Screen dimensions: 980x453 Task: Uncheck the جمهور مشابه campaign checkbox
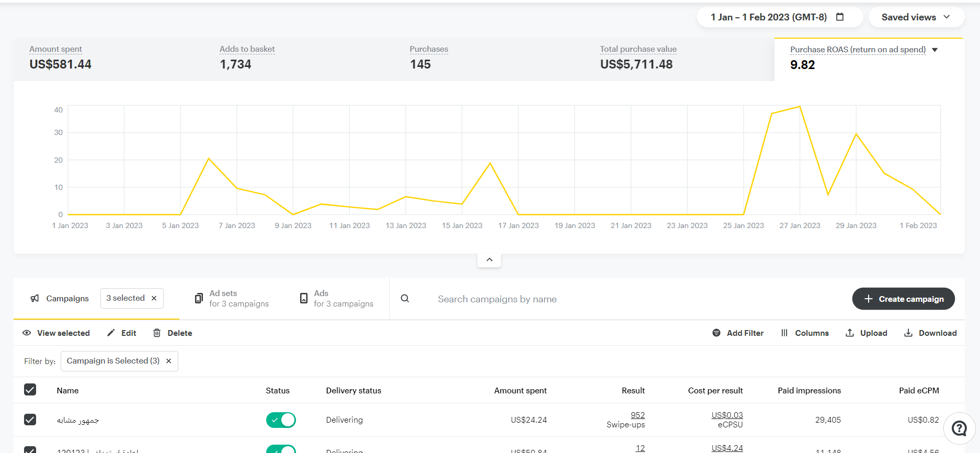(x=30, y=420)
